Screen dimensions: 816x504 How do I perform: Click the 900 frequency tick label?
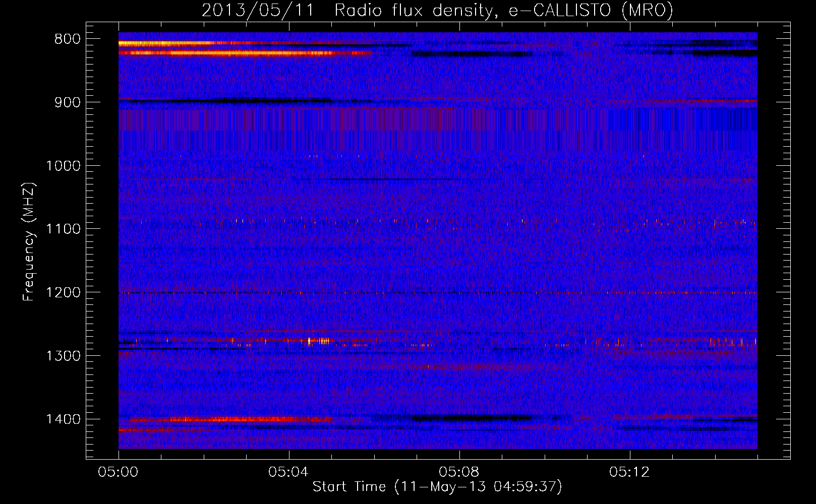(67, 102)
